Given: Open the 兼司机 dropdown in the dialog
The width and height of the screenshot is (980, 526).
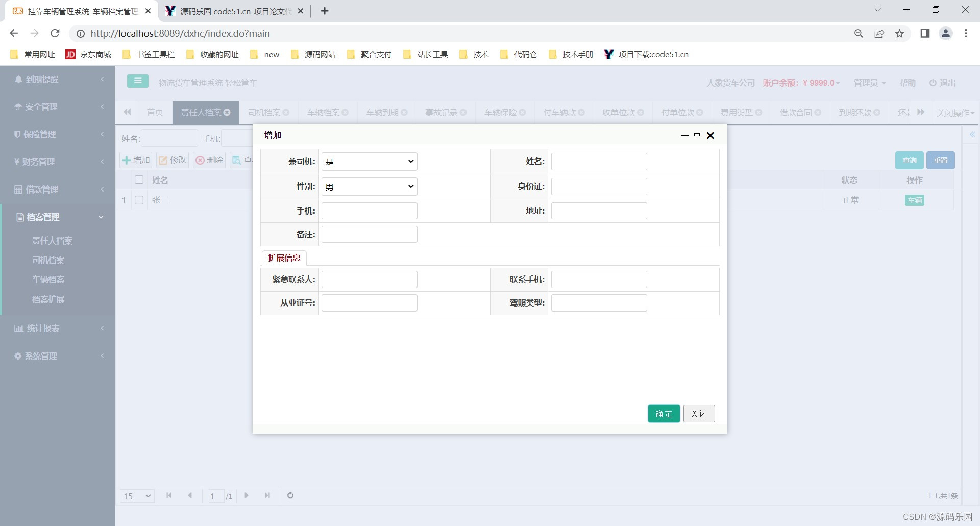Looking at the screenshot, I should point(369,161).
